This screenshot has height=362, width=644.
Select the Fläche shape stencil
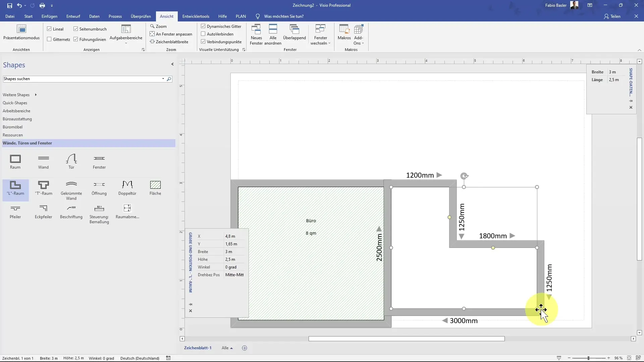coord(155,188)
